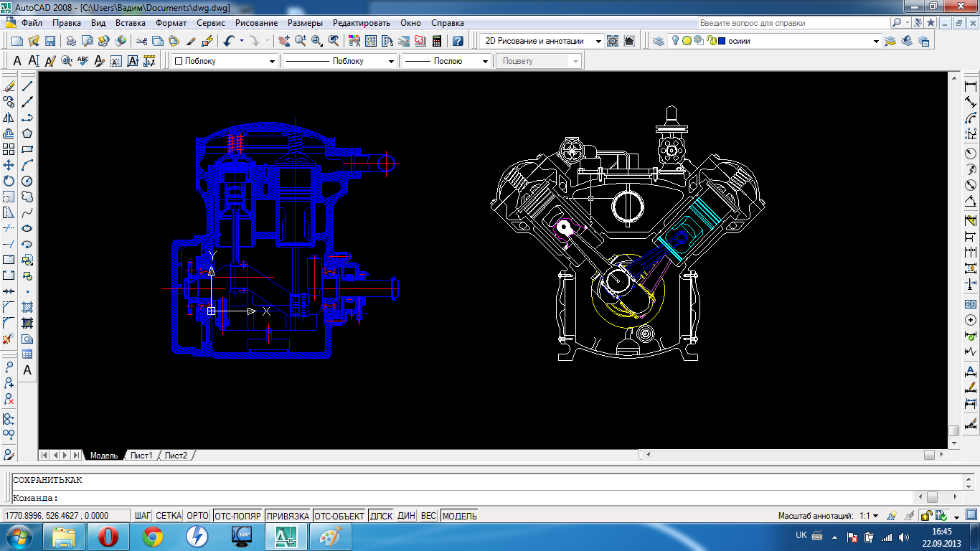
Task: Click the Linear dimension tool icon
Action: (x=971, y=86)
